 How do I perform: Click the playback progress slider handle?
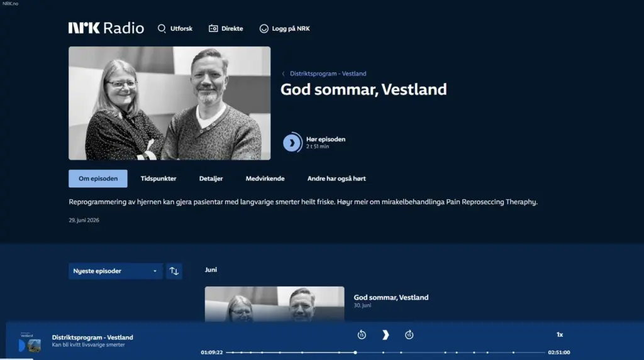[355, 352]
